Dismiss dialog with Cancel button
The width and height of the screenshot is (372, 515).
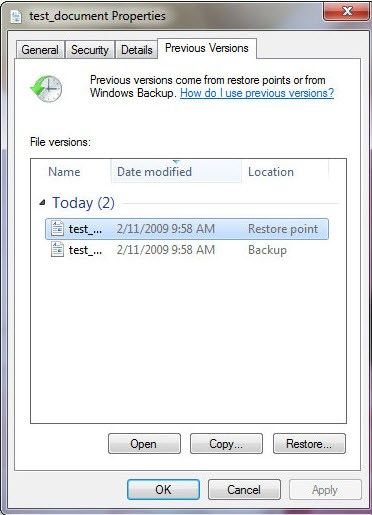[244, 490]
